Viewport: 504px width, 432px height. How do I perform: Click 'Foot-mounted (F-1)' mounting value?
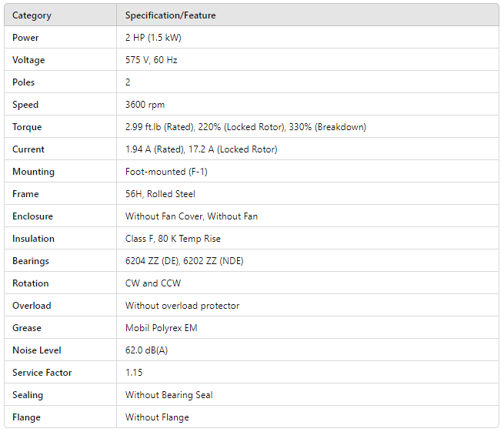(166, 172)
